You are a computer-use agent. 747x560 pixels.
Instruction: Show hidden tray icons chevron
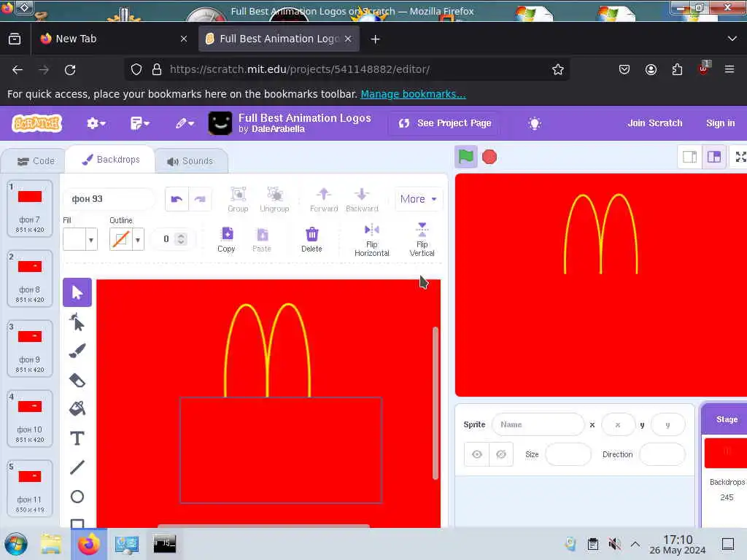[635, 544]
